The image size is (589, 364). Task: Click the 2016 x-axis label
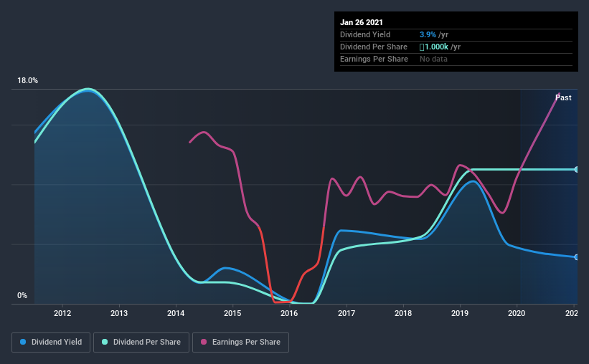pyautogui.click(x=289, y=313)
